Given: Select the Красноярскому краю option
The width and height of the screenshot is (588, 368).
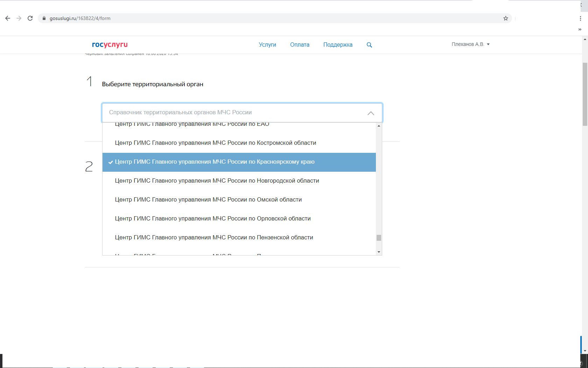Looking at the screenshot, I should tap(239, 162).
